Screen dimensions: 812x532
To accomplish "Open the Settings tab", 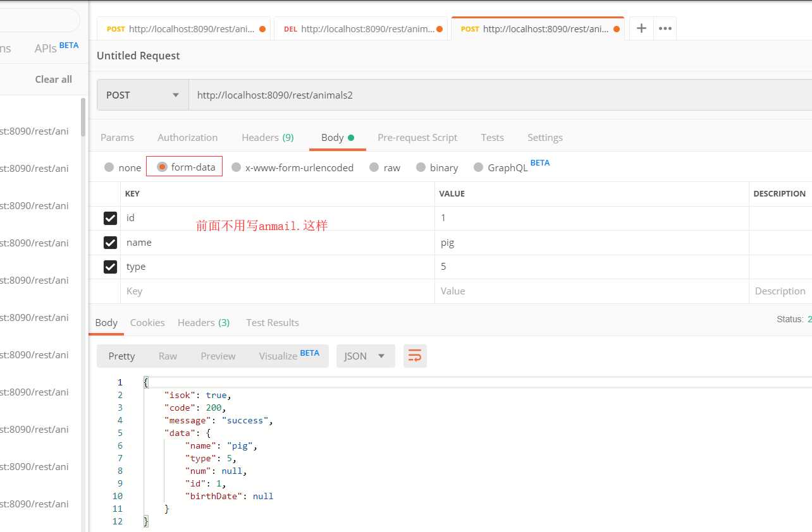I will (545, 137).
